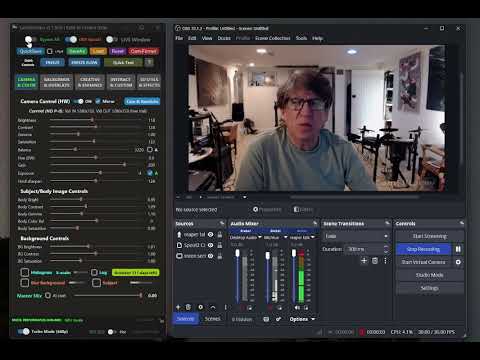
Task: Click the Brightness slider
Action: 96,120
